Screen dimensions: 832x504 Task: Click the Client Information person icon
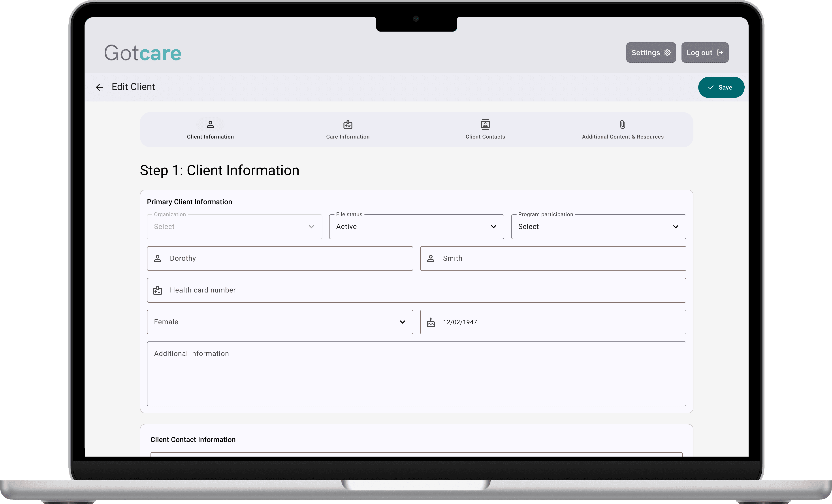pos(210,125)
